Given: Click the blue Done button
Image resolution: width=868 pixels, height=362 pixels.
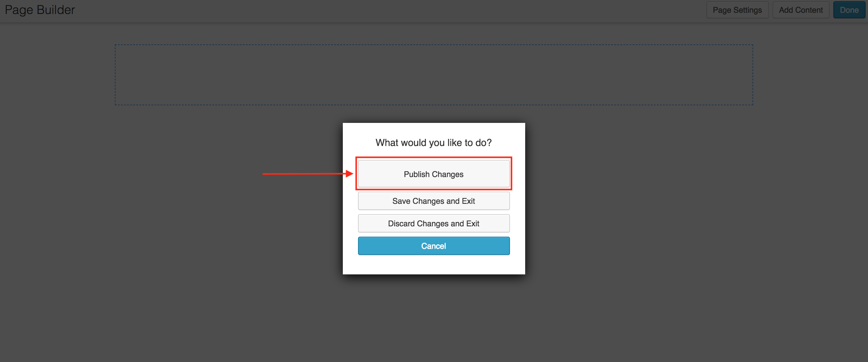Looking at the screenshot, I should tap(849, 10).
